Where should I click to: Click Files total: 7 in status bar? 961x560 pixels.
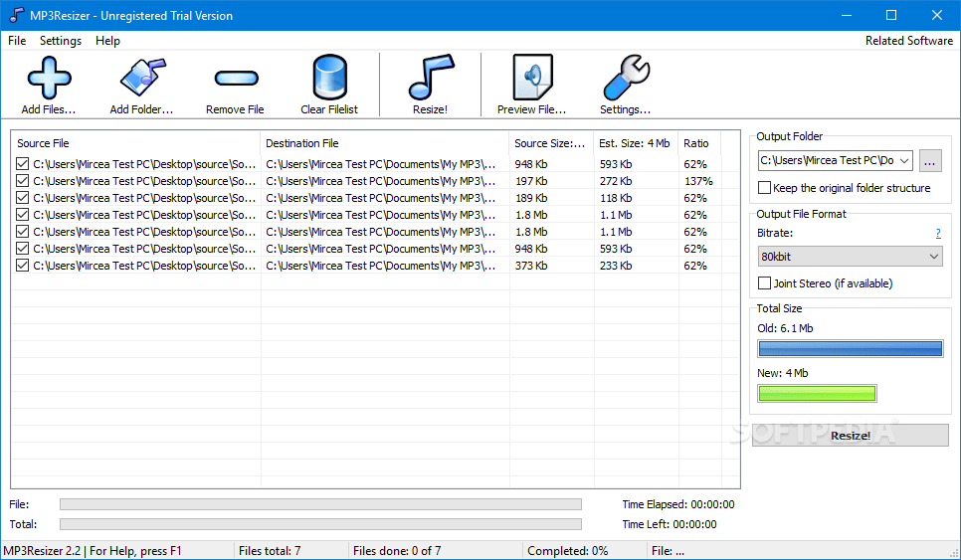click(270, 551)
